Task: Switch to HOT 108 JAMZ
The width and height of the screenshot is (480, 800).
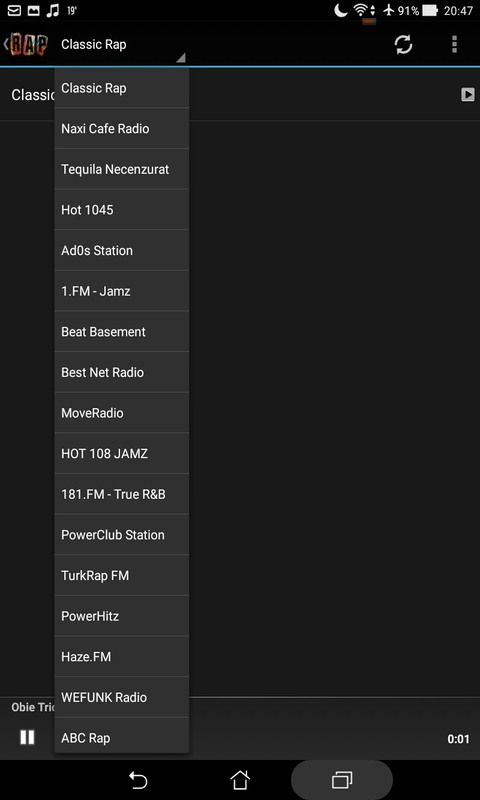Action: pos(121,454)
